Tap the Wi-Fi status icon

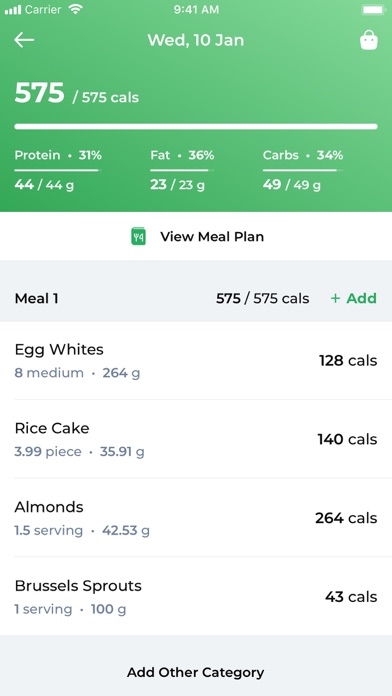click(76, 9)
